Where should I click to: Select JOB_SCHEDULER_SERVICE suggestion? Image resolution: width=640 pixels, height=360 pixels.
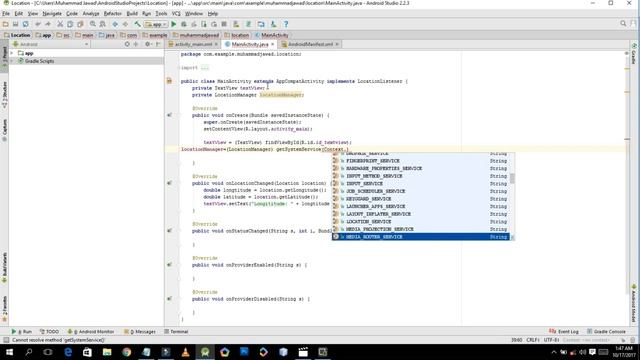point(420,191)
